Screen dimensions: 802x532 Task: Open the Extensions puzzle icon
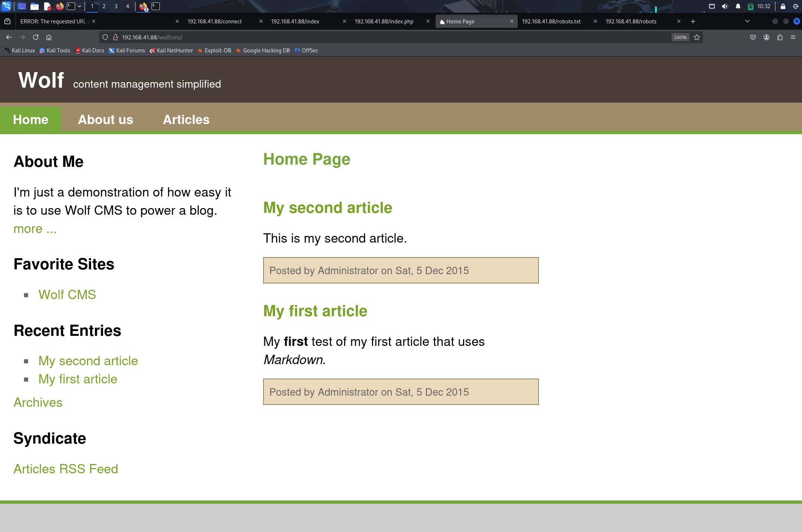[x=780, y=37]
